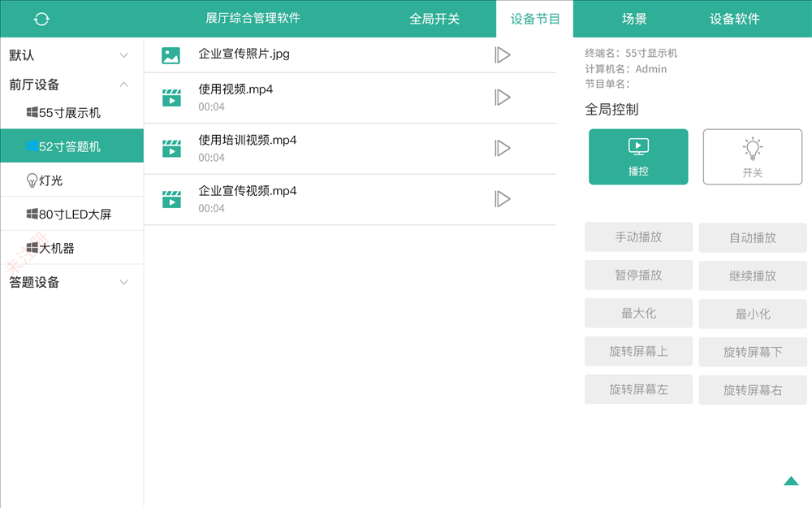Screen dimensions: 812x508
Task: Open the 设备软件 tab
Action: click(x=734, y=20)
